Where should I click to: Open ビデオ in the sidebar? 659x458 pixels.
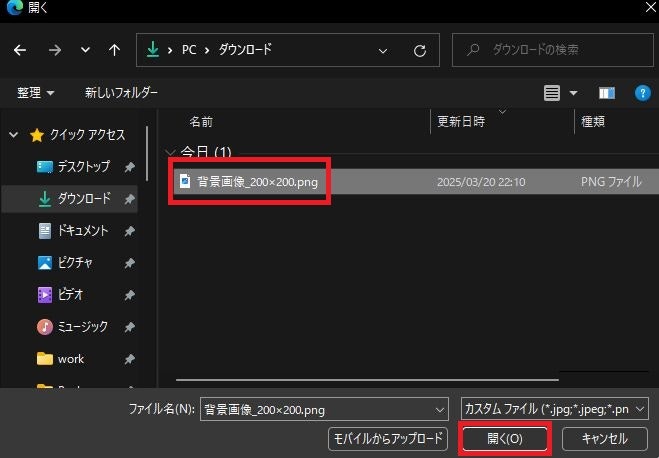pos(70,295)
